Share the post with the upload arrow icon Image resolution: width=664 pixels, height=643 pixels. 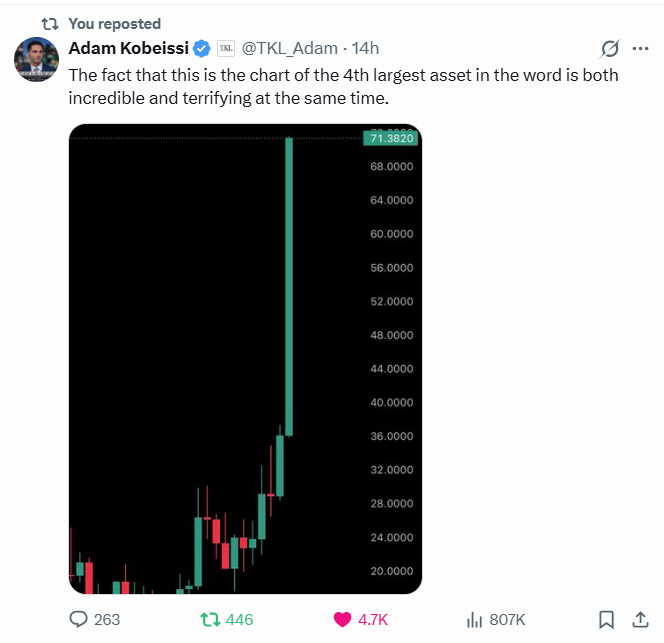pos(640,619)
